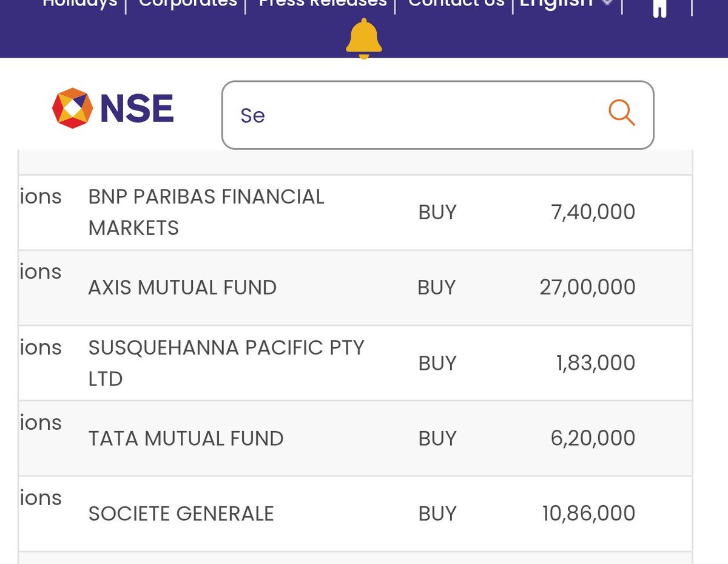The image size is (728, 564).
Task: Click the 27,00,000 quantity cell
Action: pyautogui.click(x=587, y=287)
